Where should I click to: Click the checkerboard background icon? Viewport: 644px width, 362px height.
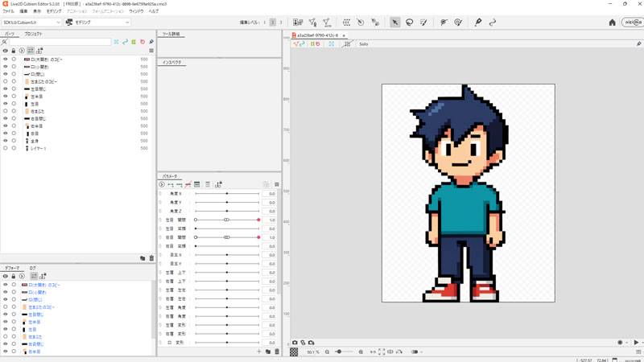pos(294,352)
